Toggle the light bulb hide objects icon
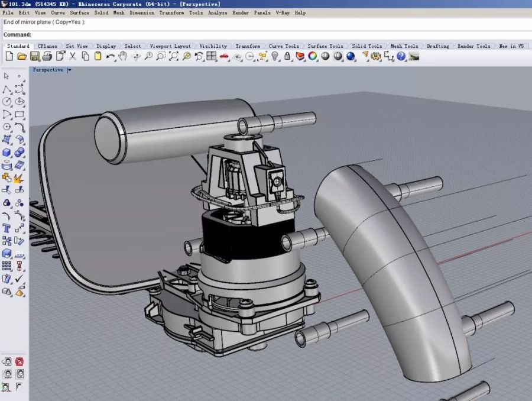532x401 pixels. point(275,56)
